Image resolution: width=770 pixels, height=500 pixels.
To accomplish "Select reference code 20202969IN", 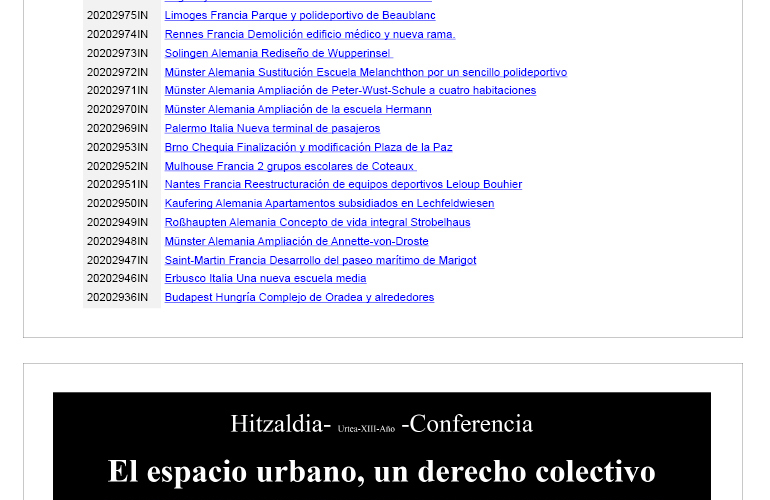I will click(117, 128).
